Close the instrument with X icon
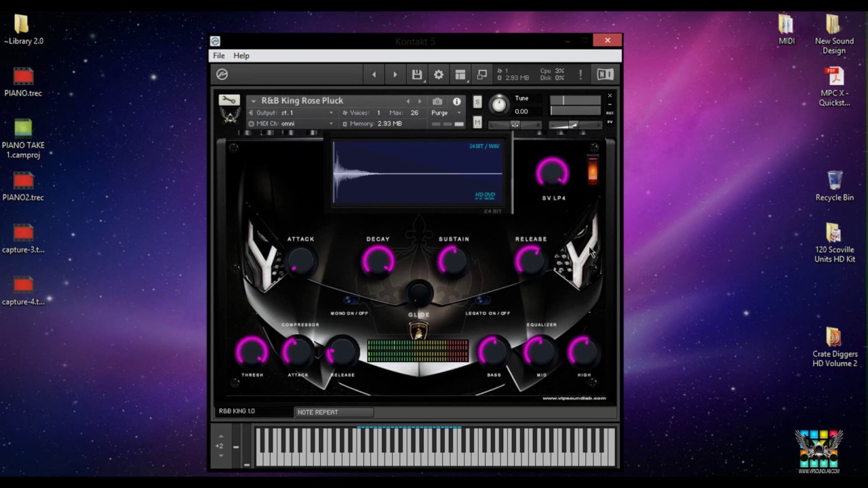This screenshot has width=868, height=488. coord(610,96)
